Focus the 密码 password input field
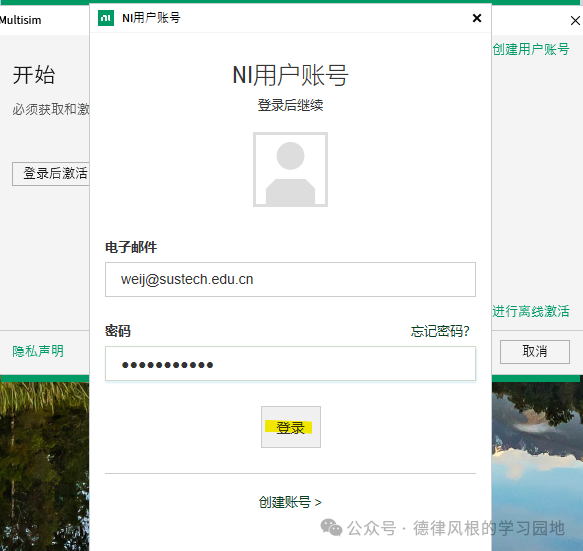The height and width of the screenshot is (551, 583). coord(290,363)
